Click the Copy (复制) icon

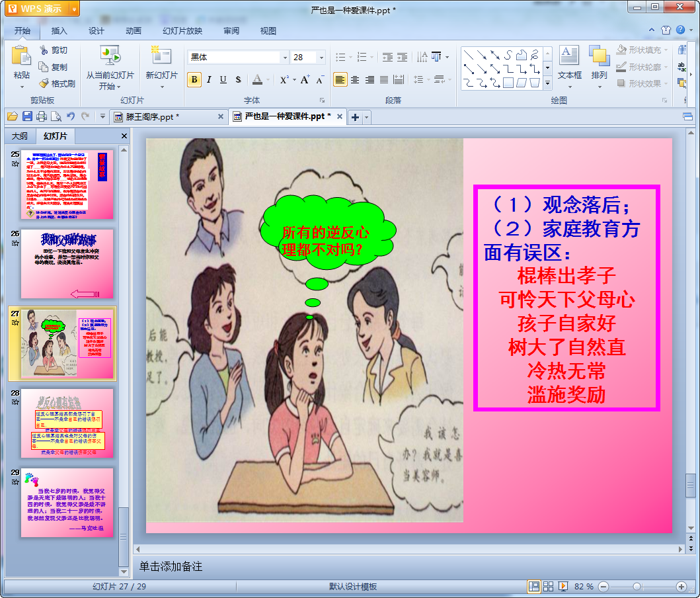(x=44, y=67)
